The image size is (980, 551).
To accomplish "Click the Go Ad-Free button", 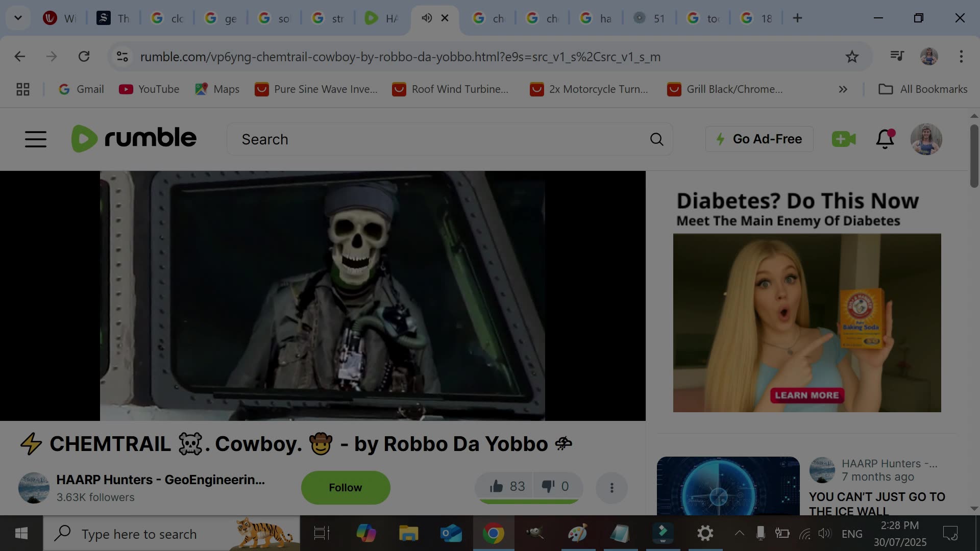I will point(759,139).
